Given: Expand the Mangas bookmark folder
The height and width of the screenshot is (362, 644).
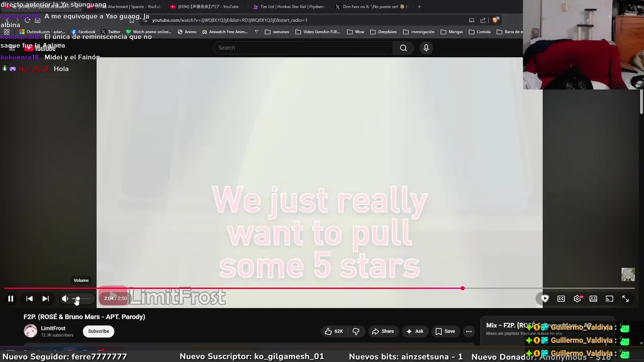Looking at the screenshot, I should pyautogui.click(x=451, y=32).
